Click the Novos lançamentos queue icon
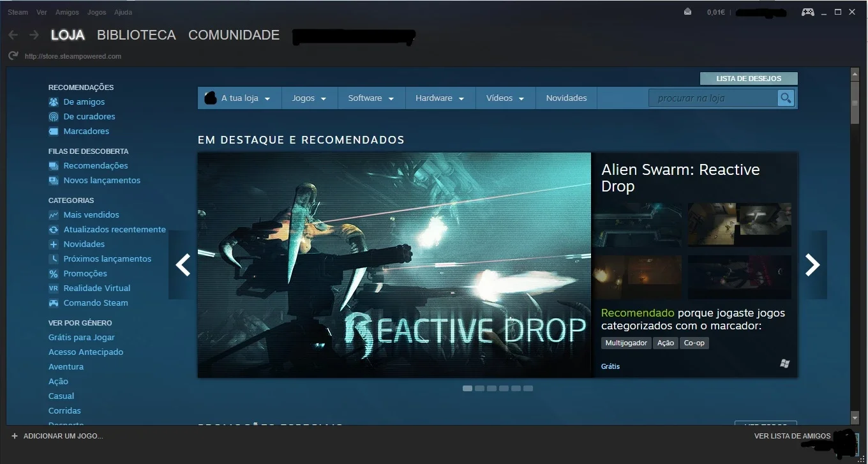This screenshot has width=868, height=464. 54,181
